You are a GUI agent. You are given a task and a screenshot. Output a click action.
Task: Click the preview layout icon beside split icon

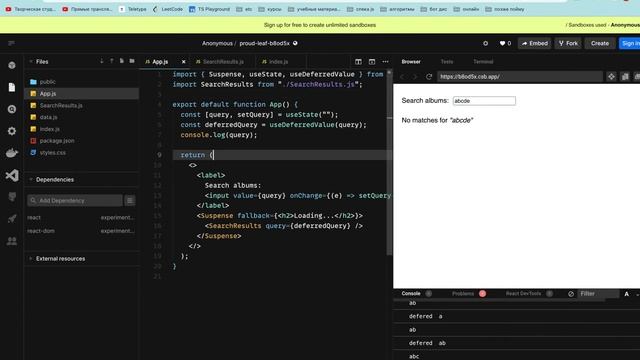point(372,62)
